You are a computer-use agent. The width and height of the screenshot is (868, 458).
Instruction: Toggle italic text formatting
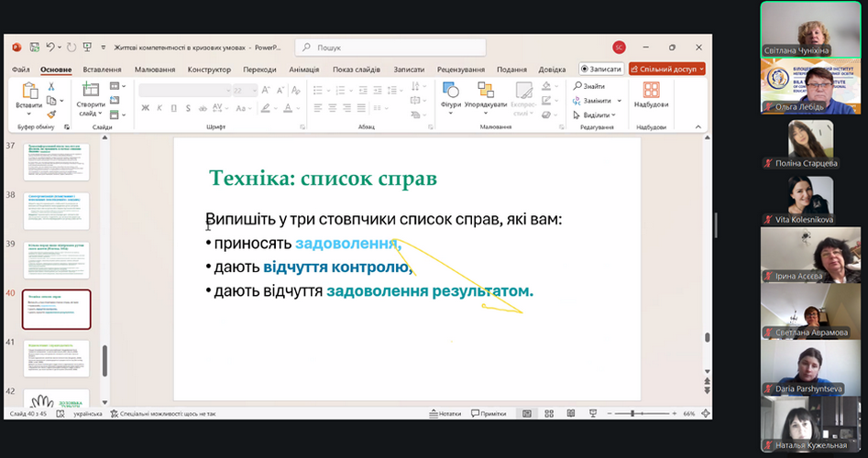(159, 107)
